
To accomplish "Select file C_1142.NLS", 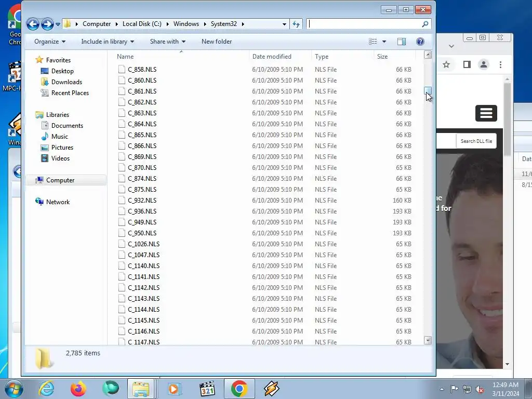I will point(143,288).
